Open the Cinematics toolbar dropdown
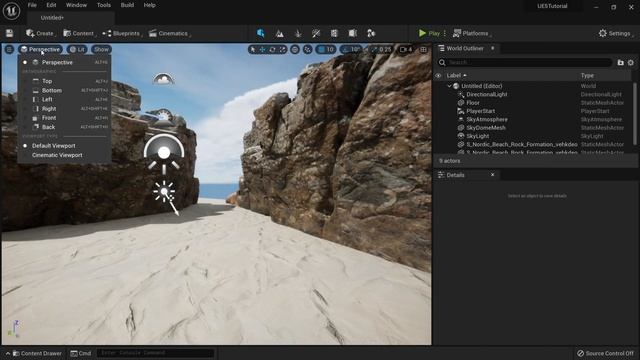 point(169,33)
